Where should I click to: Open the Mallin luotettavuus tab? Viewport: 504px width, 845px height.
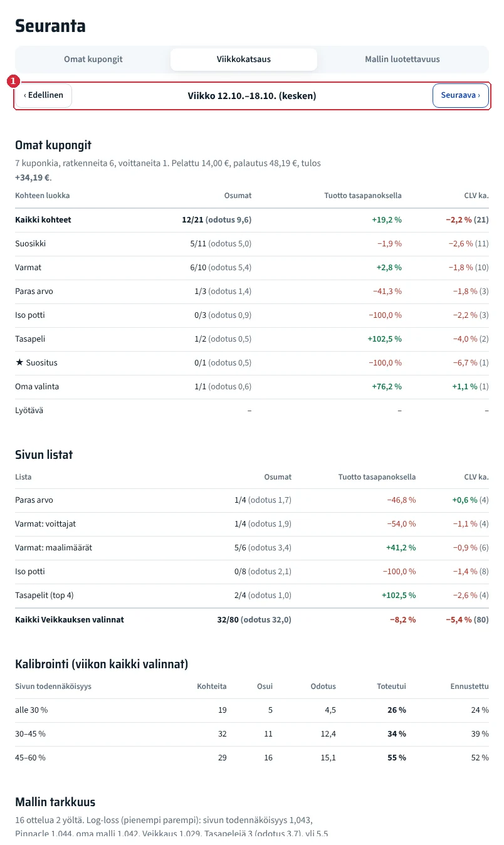402,60
